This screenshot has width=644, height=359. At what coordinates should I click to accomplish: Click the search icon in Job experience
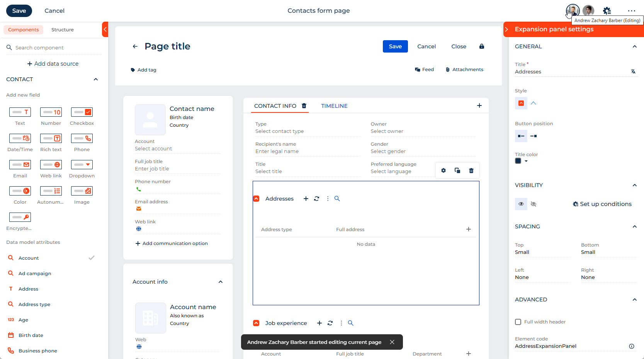coord(351,323)
